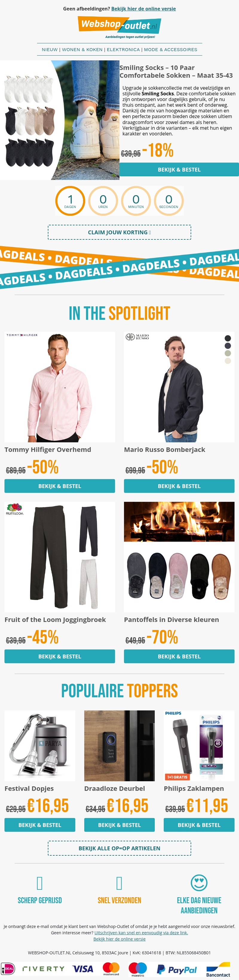Click the VISA payment logo

(82, 969)
